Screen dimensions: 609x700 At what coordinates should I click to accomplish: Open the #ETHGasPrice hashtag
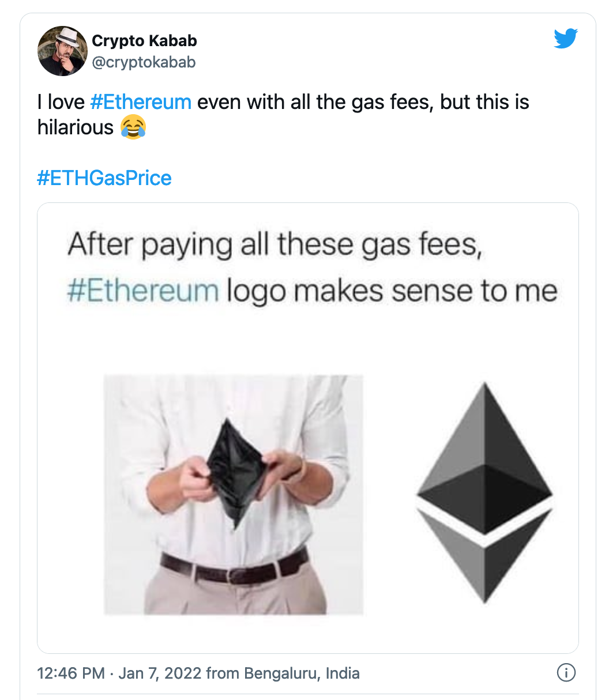point(104,178)
